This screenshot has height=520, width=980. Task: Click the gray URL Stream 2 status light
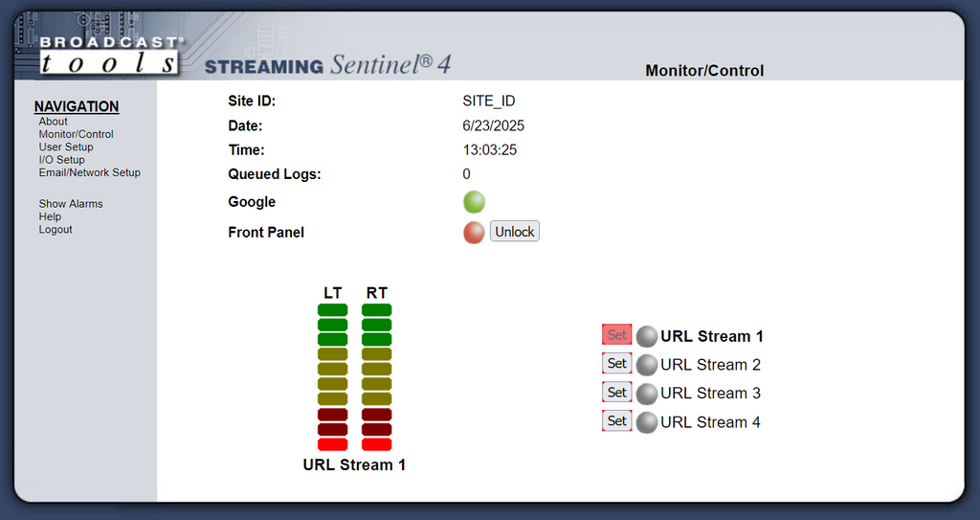(647, 365)
